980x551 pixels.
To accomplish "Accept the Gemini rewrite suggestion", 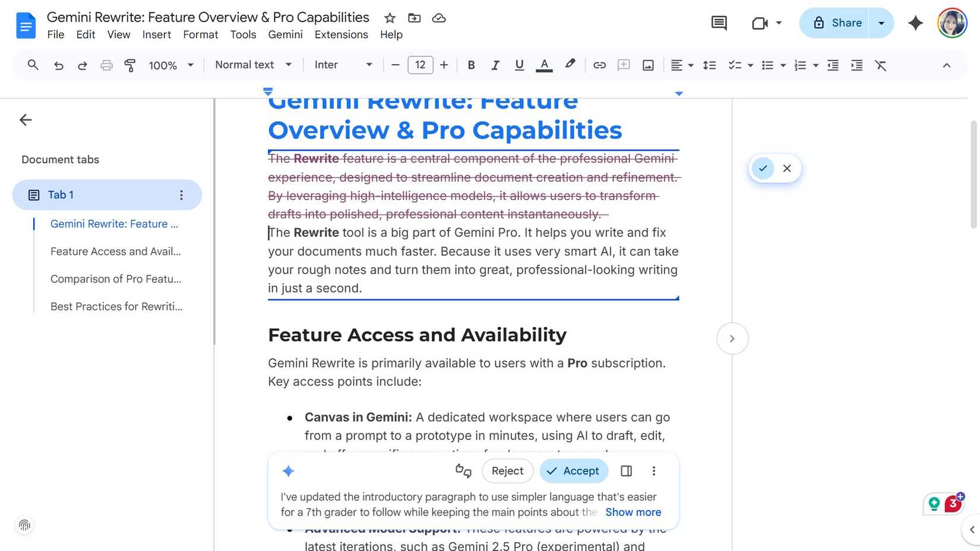I will (573, 471).
